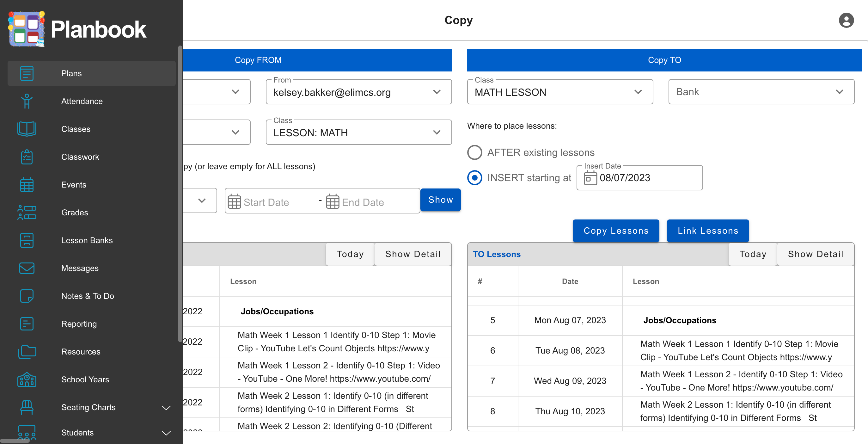Select AFTER existing lessons radio button

point(475,152)
